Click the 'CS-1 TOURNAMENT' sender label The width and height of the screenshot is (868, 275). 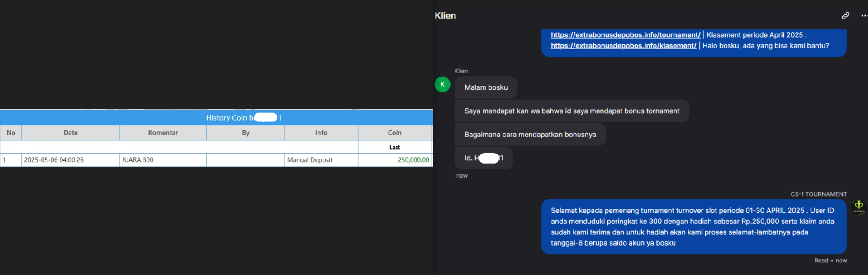click(819, 194)
